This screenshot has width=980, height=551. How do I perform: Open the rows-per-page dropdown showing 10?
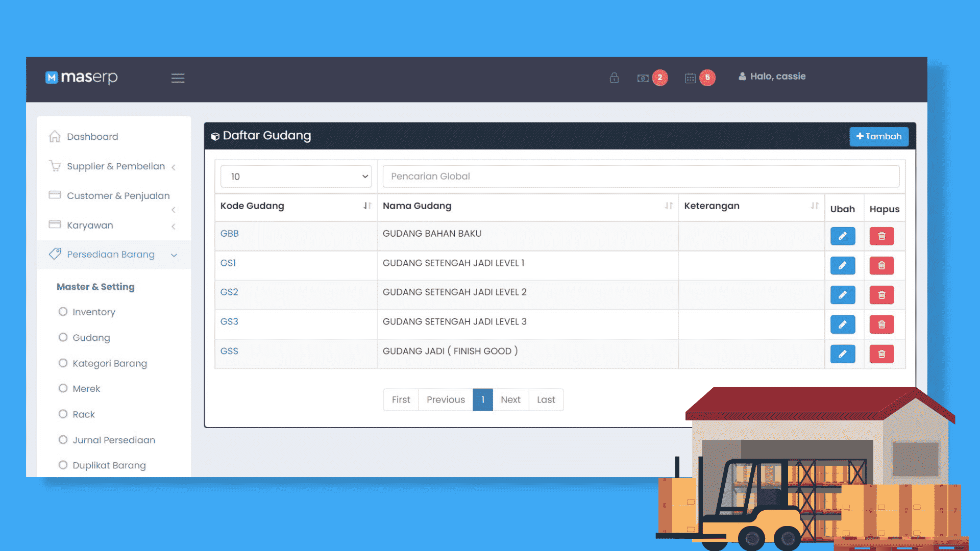tap(296, 177)
